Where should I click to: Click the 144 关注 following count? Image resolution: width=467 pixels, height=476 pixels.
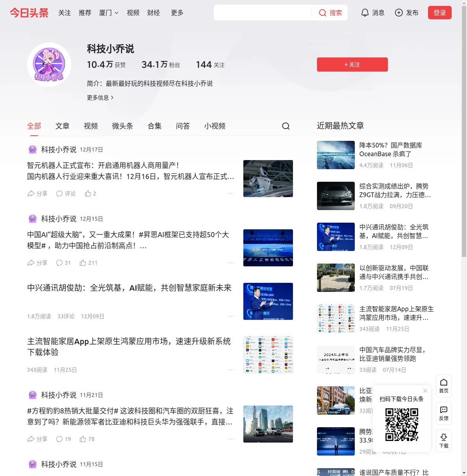210,65
